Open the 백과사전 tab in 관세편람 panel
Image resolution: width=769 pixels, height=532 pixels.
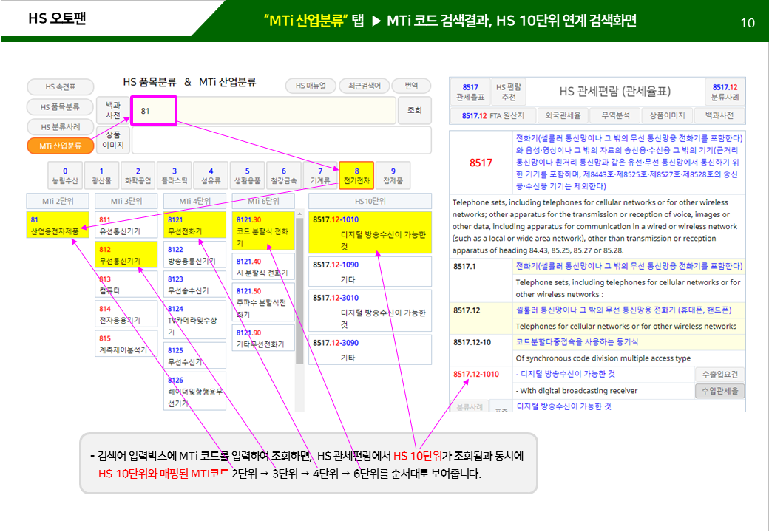click(x=719, y=115)
